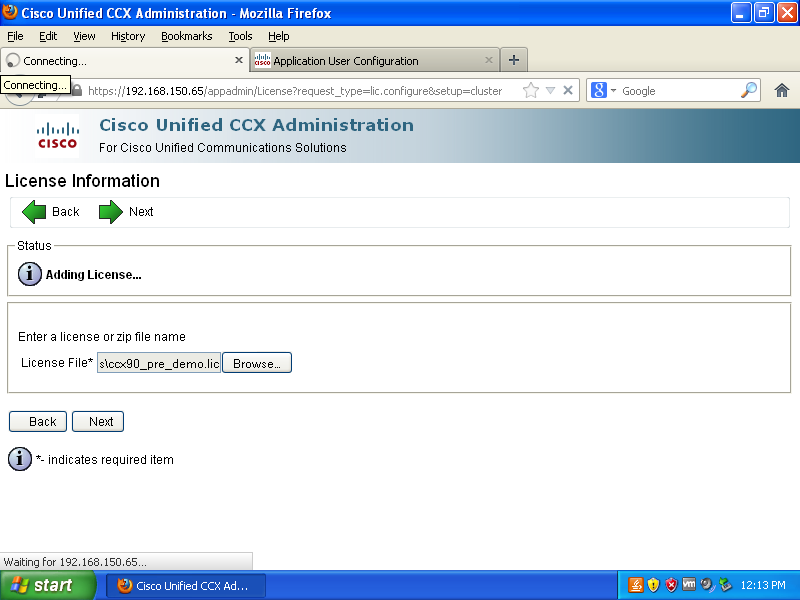Click the Java tray icon
The image size is (800, 600).
point(635,585)
